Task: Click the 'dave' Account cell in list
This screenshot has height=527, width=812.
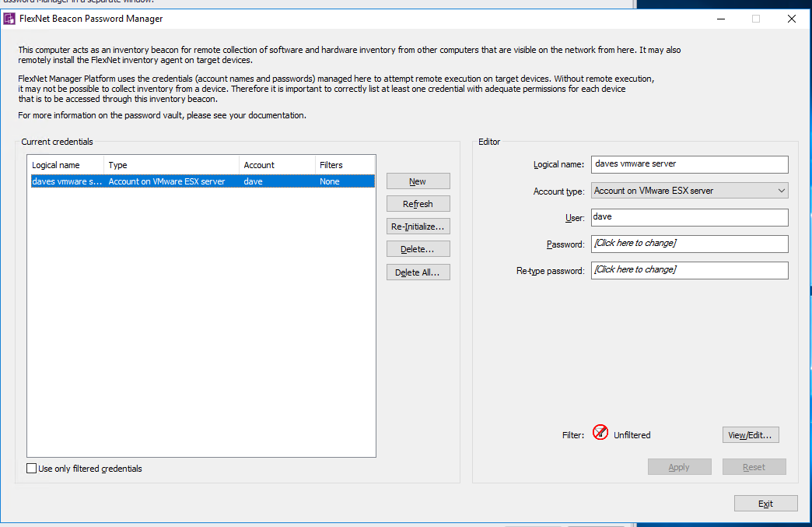Action: pyautogui.click(x=254, y=181)
